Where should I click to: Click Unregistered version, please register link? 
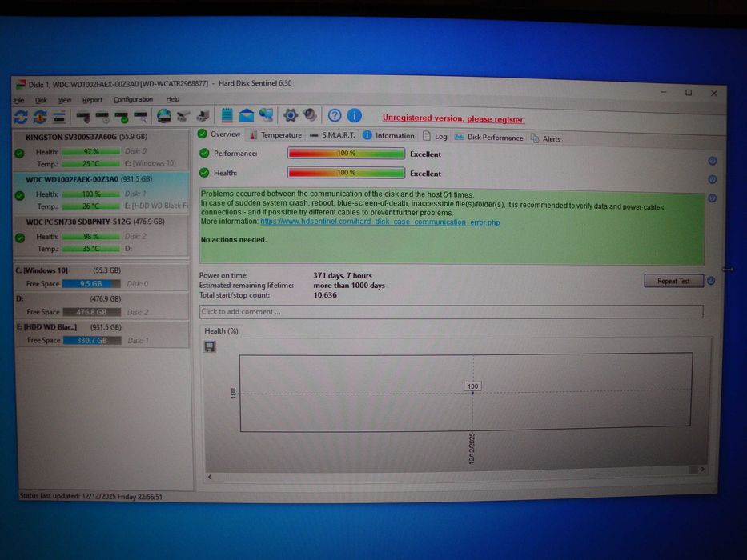[453, 118]
